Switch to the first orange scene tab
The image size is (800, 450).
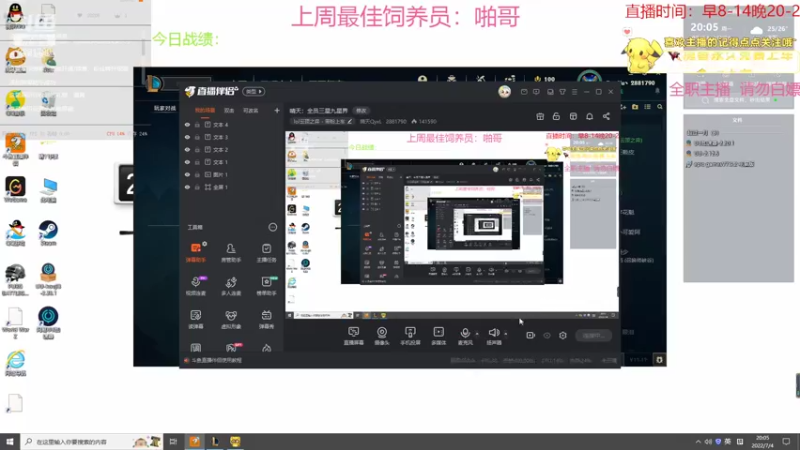[x=205, y=110]
